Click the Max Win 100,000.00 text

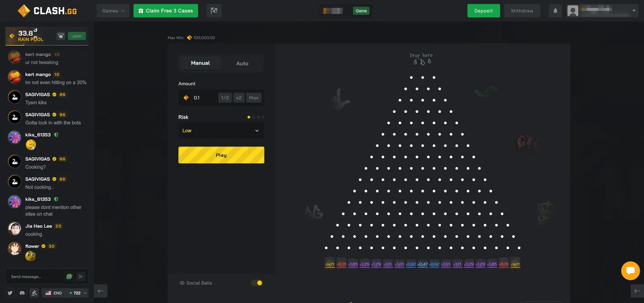(x=191, y=38)
